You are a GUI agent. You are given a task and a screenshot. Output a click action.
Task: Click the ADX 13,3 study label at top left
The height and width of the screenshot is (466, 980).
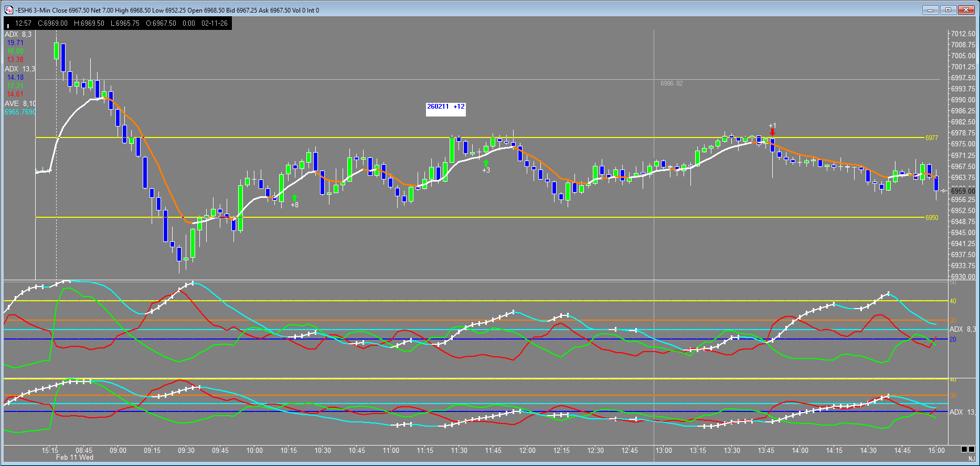pos(20,69)
